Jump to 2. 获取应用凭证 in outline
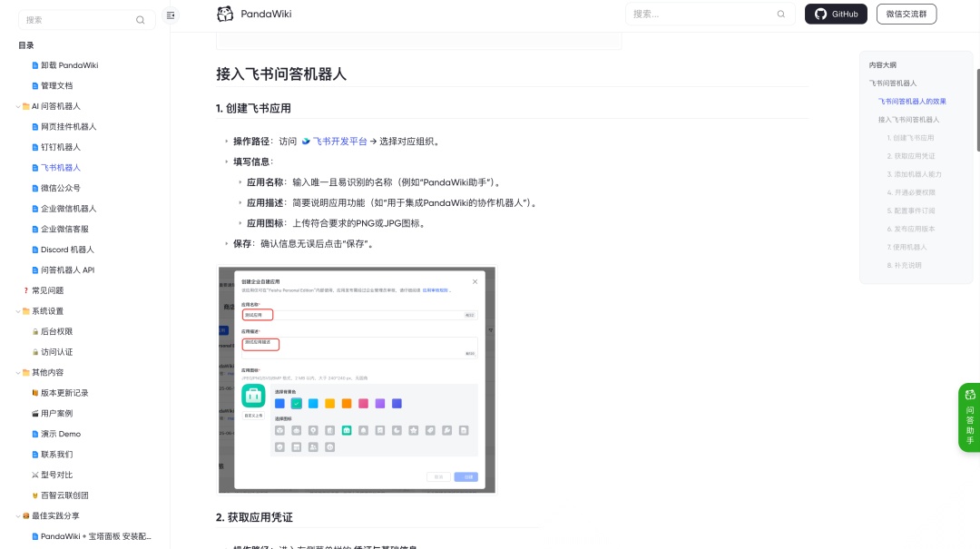 pos(911,156)
